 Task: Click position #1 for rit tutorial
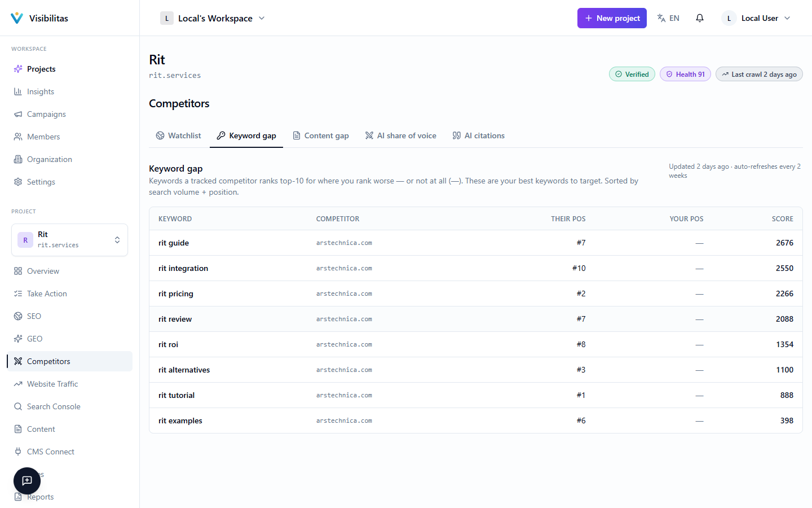[x=581, y=395]
